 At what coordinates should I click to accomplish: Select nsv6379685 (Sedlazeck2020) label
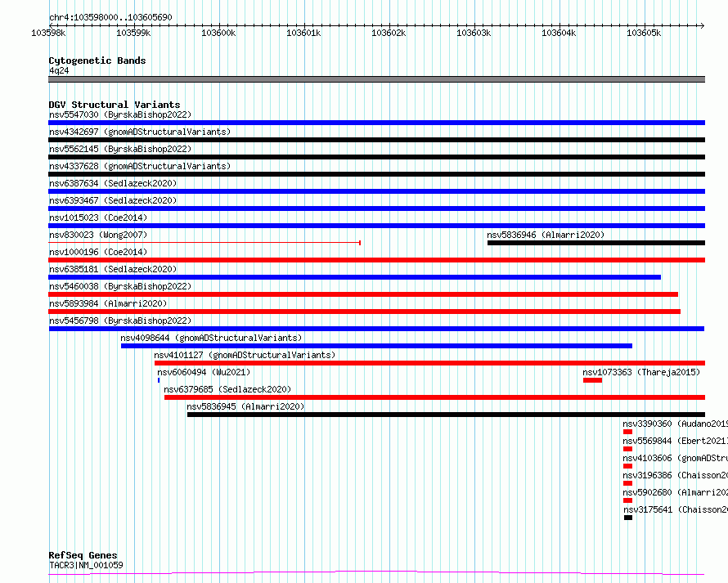[x=227, y=389]
